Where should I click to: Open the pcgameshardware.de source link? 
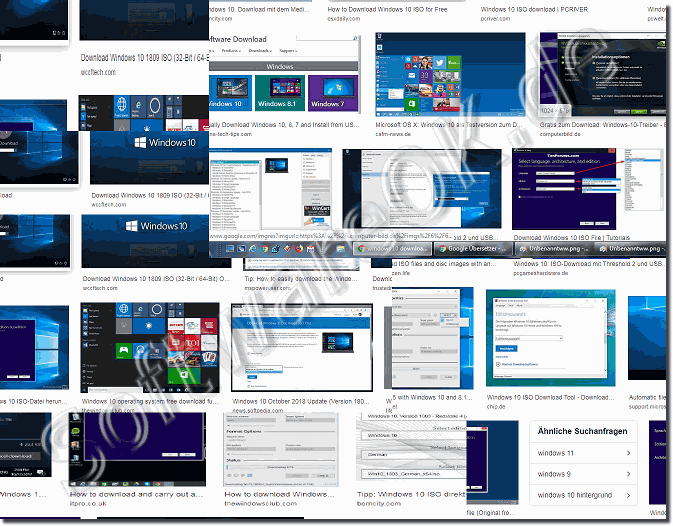click(x=540, y=273)
